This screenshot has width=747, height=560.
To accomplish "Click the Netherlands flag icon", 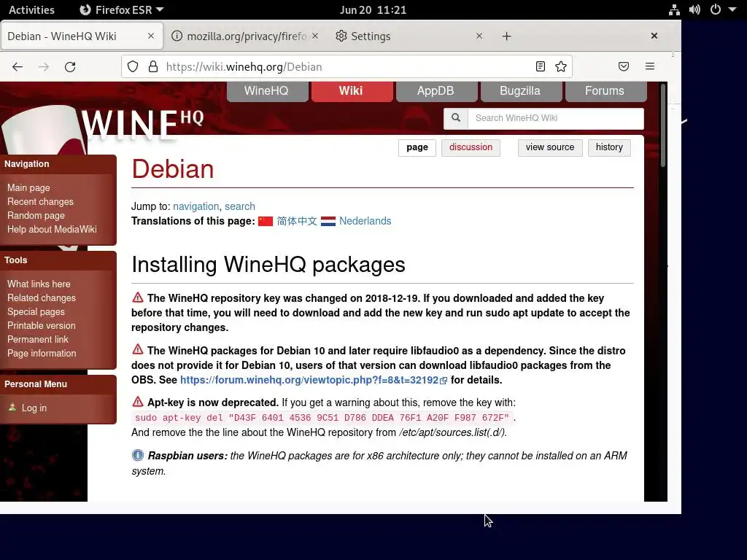I will coord(328,221).
